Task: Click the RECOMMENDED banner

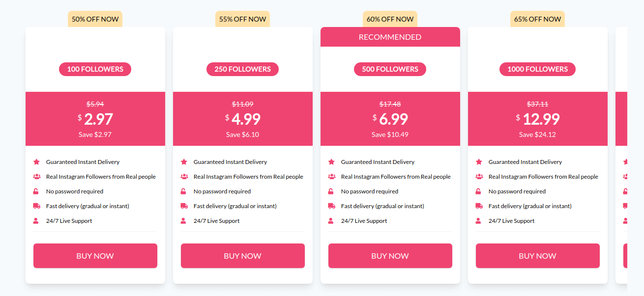Action: tap(390, 37)
